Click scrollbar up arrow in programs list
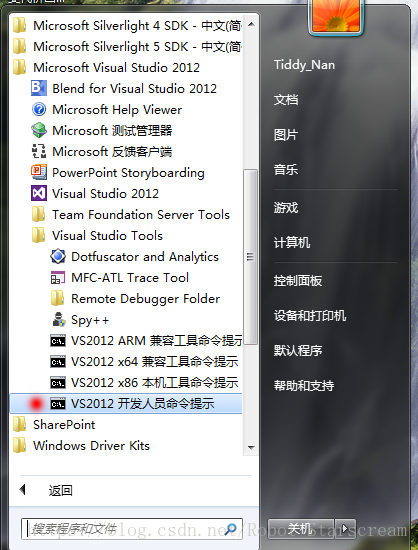 coord(251,24)
